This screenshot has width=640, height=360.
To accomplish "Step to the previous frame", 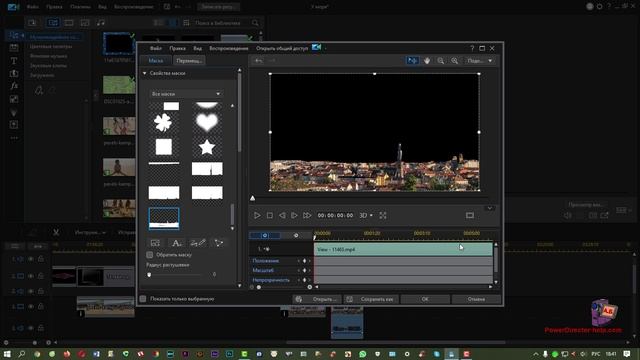I will point(282,215).
